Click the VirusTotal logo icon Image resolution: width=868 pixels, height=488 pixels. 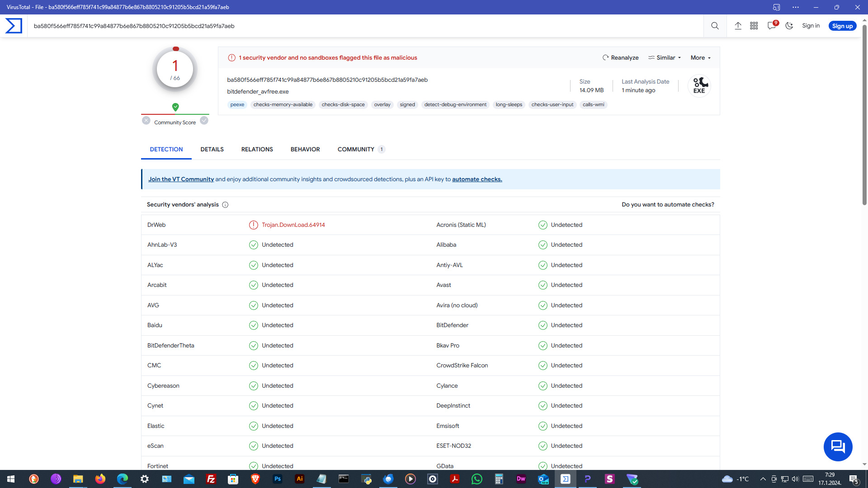coord(14,26)
